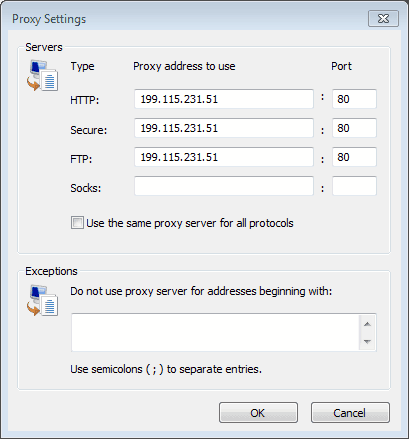Click the Proxy Settings title bar text
Image resolution: width=409 pixels, height=439 pixels.
[49, 19]
